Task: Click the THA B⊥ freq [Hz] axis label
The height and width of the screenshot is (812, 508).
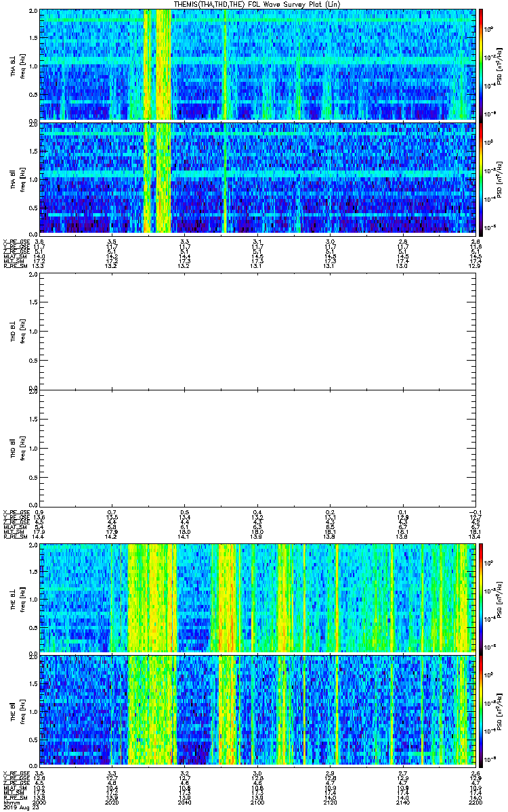Action: (23, 65)
